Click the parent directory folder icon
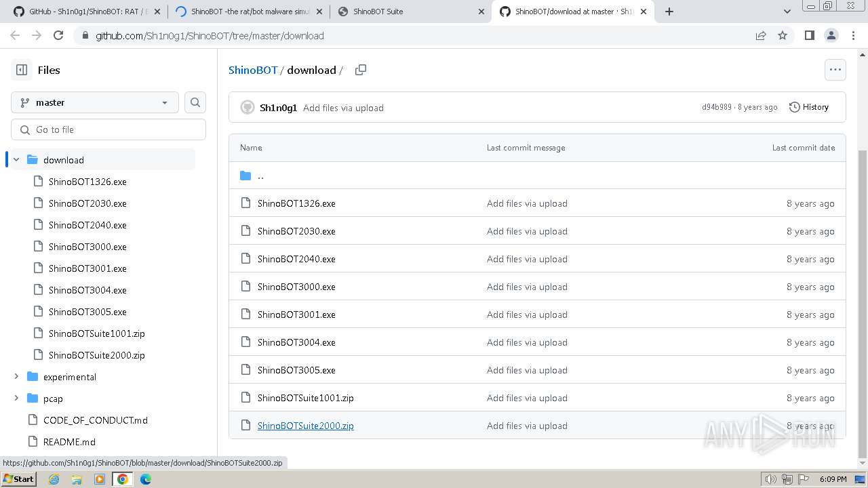Image resolution: width=868 pixels, height=488 pixels. (x=245, y=176)
